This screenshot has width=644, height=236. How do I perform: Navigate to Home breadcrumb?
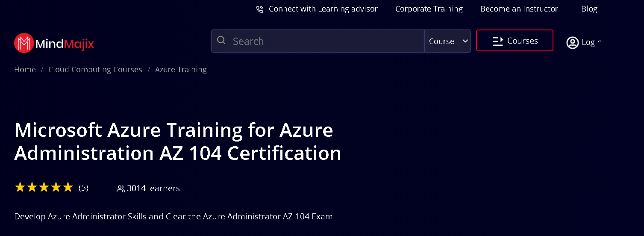click(25, 70)
